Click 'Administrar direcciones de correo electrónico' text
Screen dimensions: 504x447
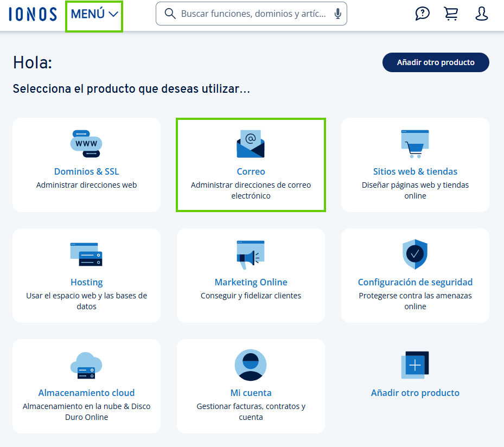(251, 190)
